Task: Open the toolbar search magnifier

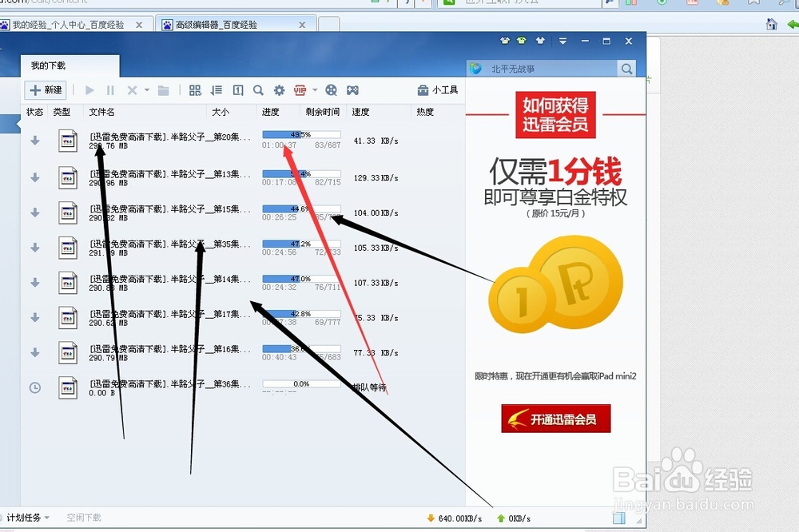Action: (x=258, y=90)
